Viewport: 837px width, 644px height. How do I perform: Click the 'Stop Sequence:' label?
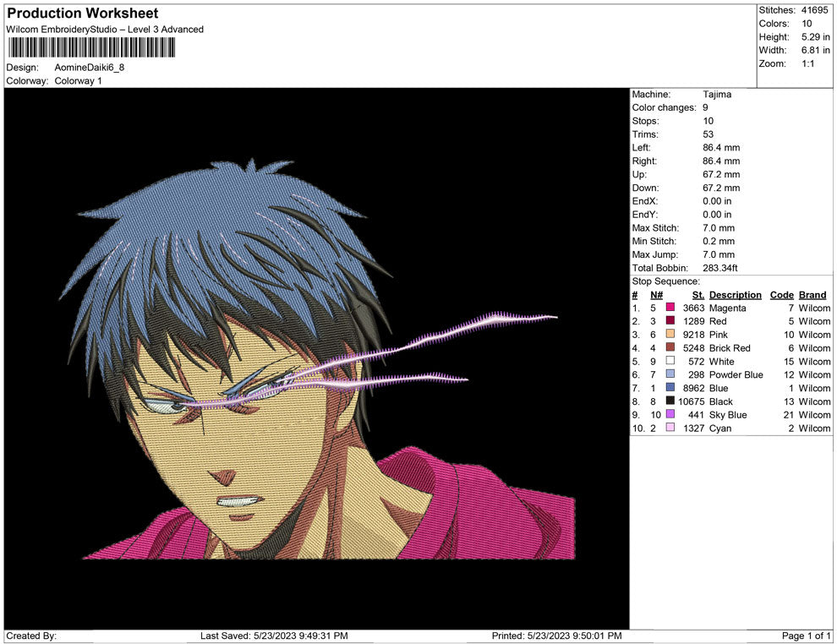coord(665,281)
